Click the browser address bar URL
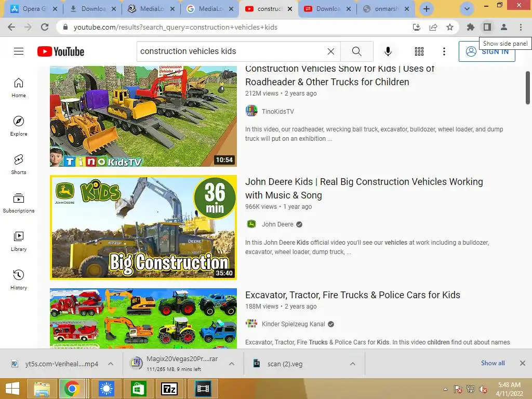The height and width of the screenshot is (399, 532). 176,27
